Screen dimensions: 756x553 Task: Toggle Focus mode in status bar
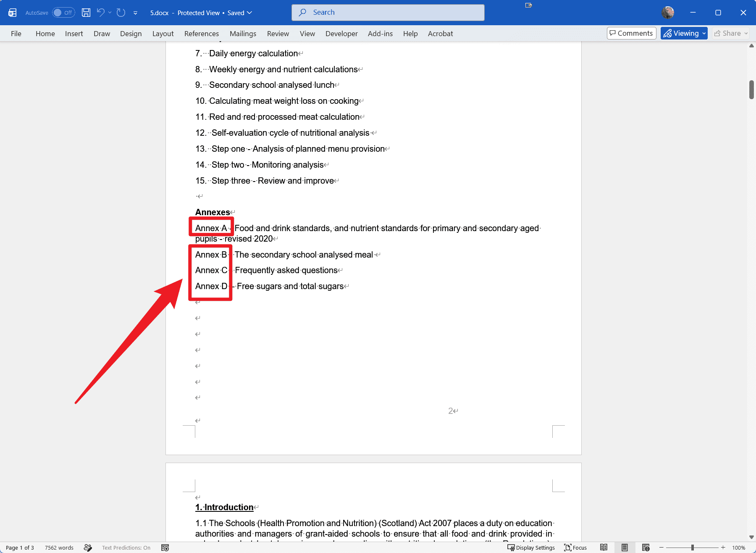tap(575, 548)
